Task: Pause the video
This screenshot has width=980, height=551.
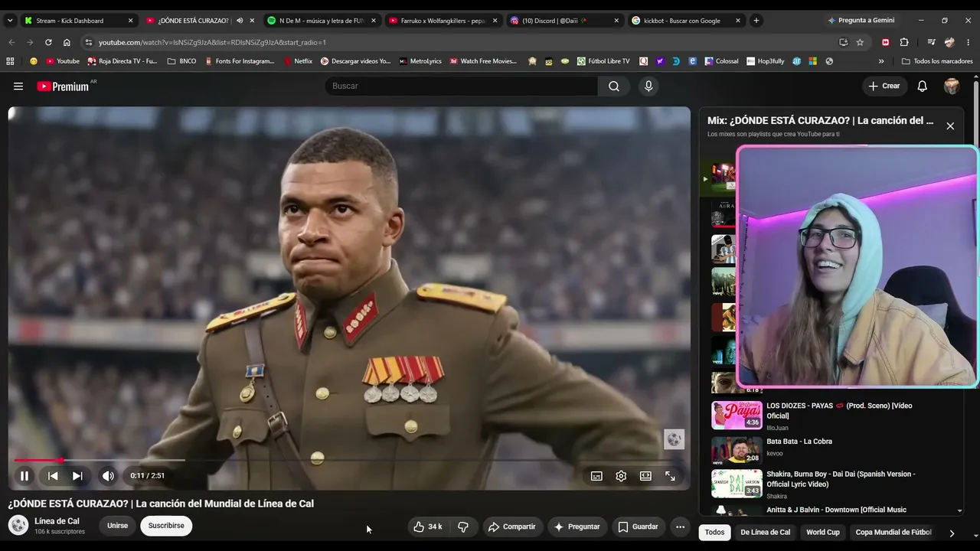Action: point(24,476)
